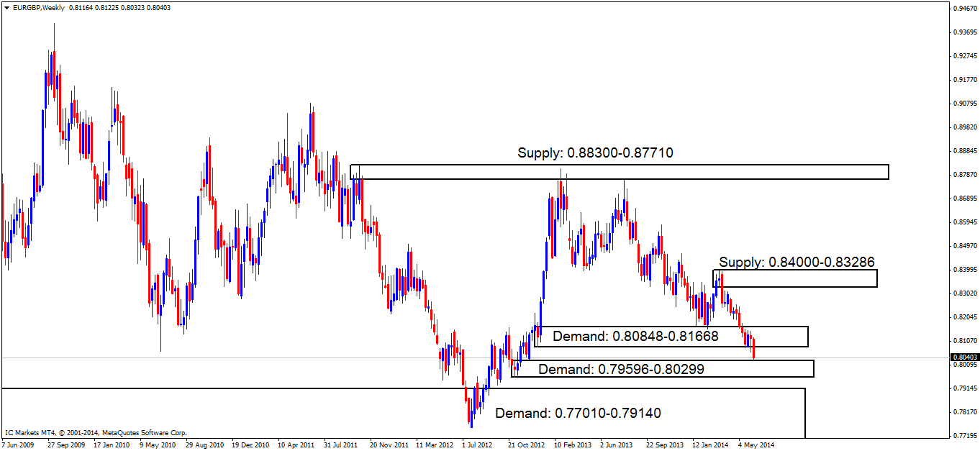980x451 pixels.
Task: Click price level 0.93695 on the axis
Action: pos(965,32)
